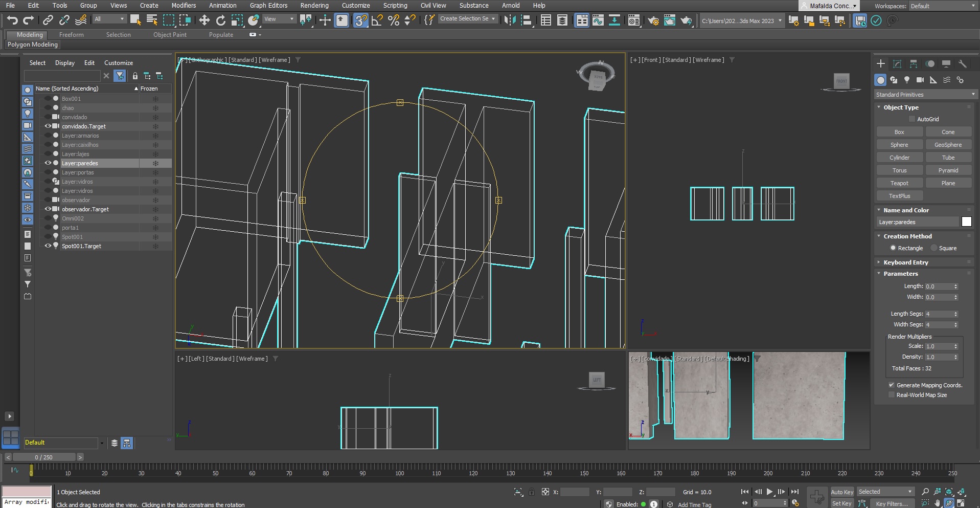Click the Undo arrow in the toolbar
980x508 pixels.
click(x=12, y=20)
